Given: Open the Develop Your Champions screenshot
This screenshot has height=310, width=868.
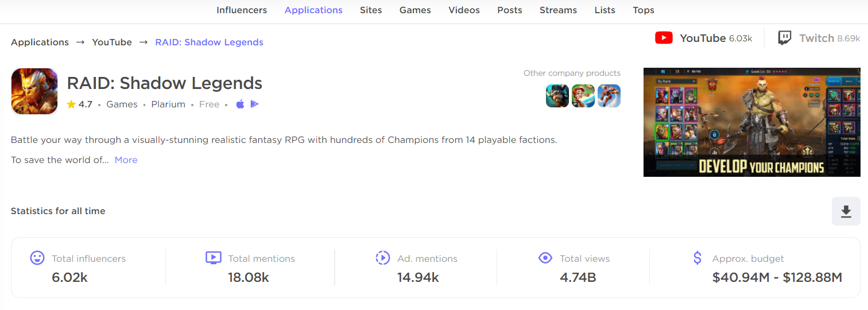Looking at the screenshot, I should (x=752, y=122).
